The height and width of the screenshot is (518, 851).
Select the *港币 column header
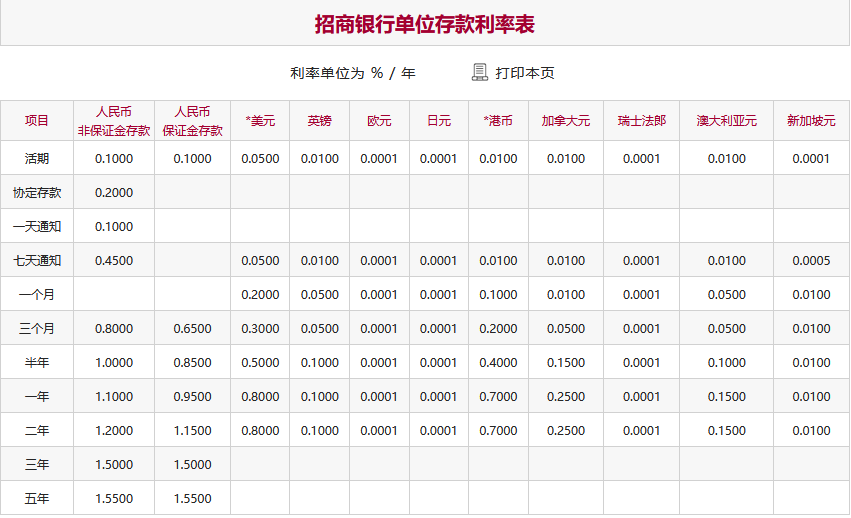pos(498,121)
